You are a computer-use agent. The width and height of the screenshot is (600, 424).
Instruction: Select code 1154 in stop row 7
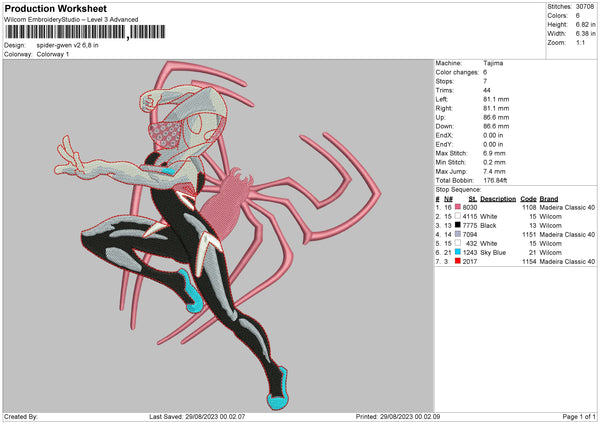click(529, 262)
